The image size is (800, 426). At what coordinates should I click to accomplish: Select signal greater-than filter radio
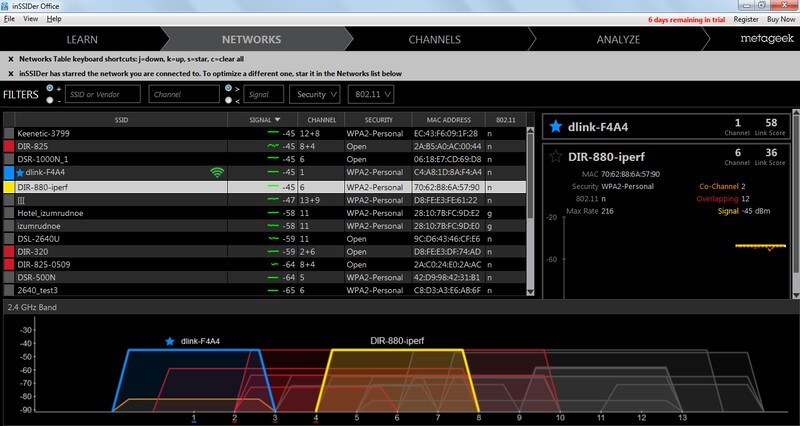[228, 88]
